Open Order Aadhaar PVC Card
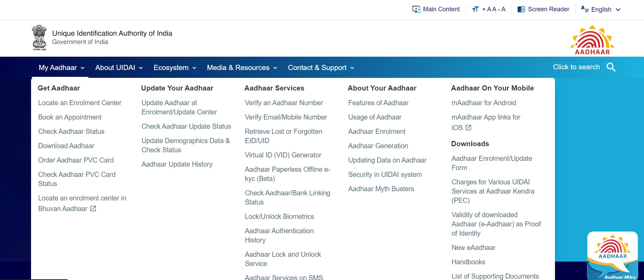This screenshot has width=644, height=280. point(76,160)
